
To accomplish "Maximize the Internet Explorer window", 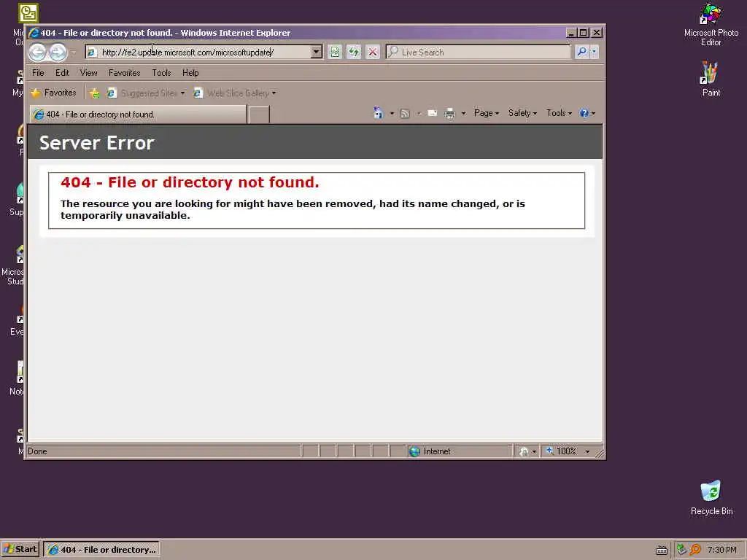I will [583, 33].
